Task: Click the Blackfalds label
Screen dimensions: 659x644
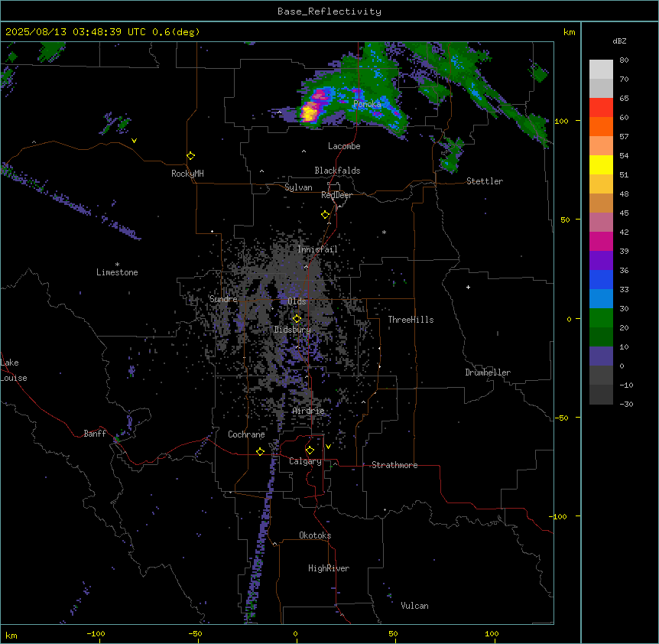Action: (x=337, y=171)
